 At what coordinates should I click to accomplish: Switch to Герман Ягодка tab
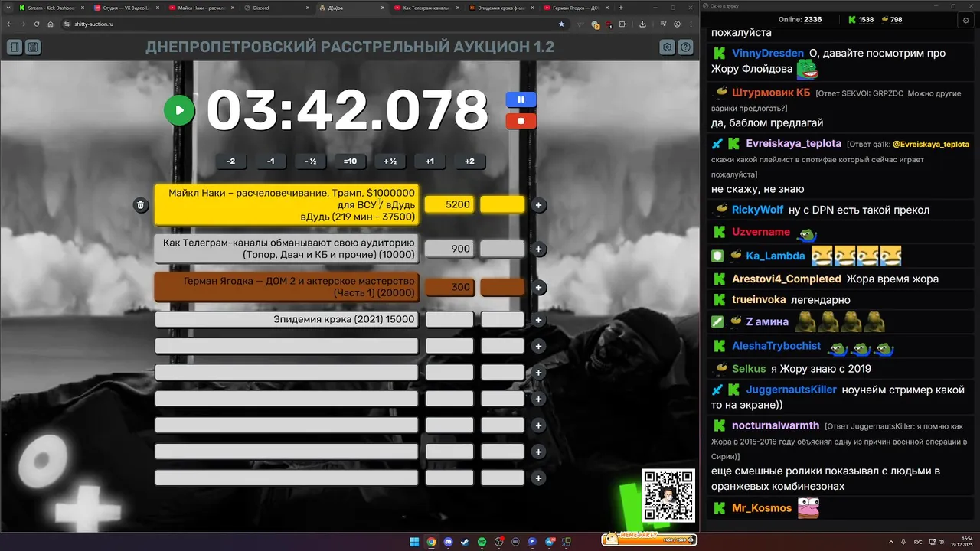coord(576,8)
